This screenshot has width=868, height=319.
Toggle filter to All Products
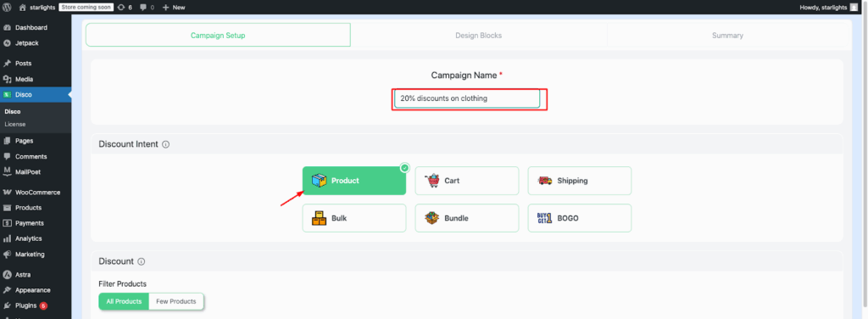(x=124, y=302)
